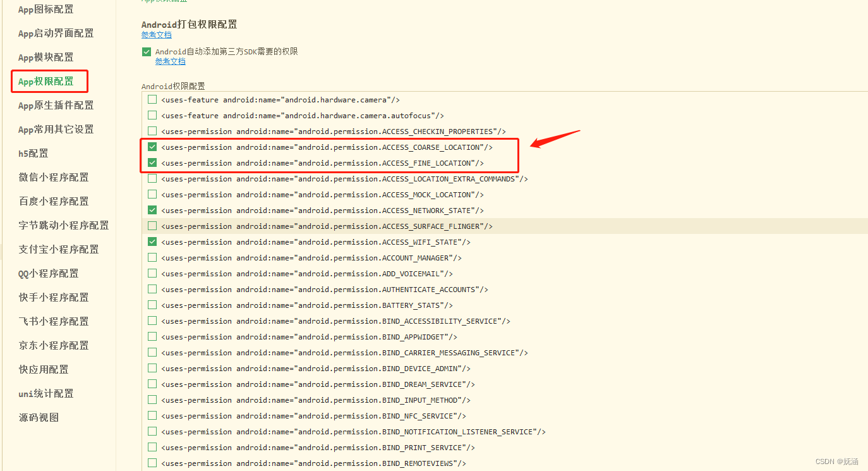Open the 参考文档 link below the SDK checkbox
868x471 pixels.
click(x=170, y=61)
